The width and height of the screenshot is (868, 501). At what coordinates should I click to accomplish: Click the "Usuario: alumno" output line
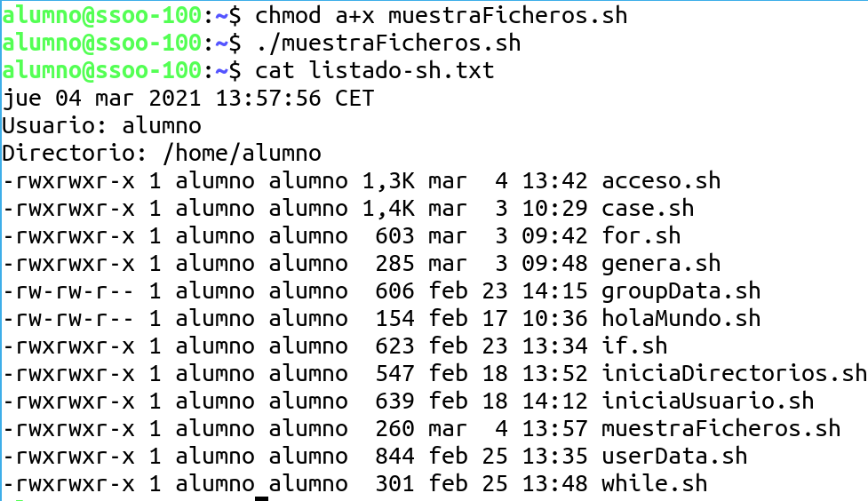coord(101,126)
